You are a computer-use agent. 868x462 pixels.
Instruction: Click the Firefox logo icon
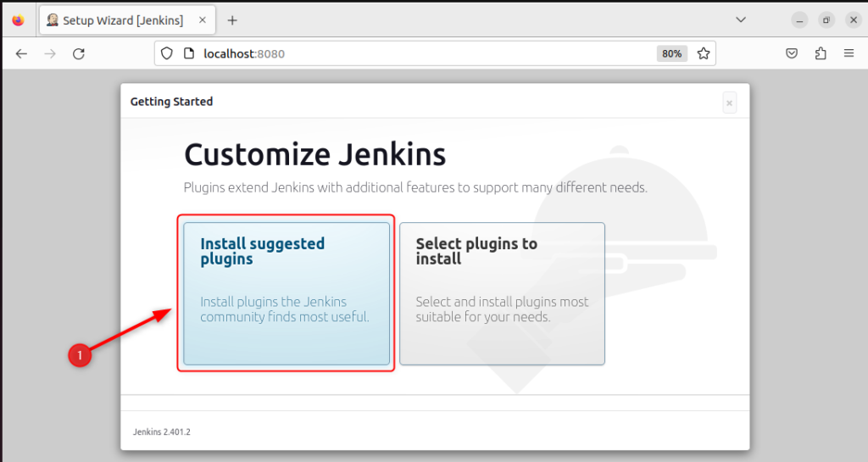point(19,20)
